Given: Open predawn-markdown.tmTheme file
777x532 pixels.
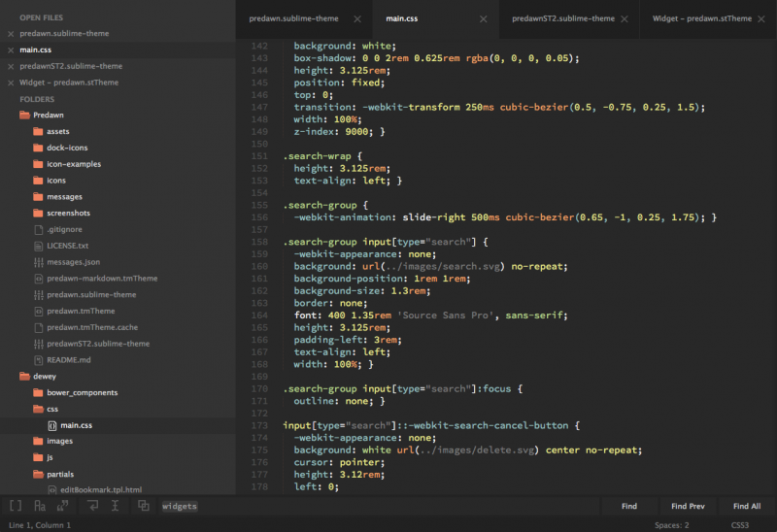Looking at the screenshot, I should click(102, 279).
